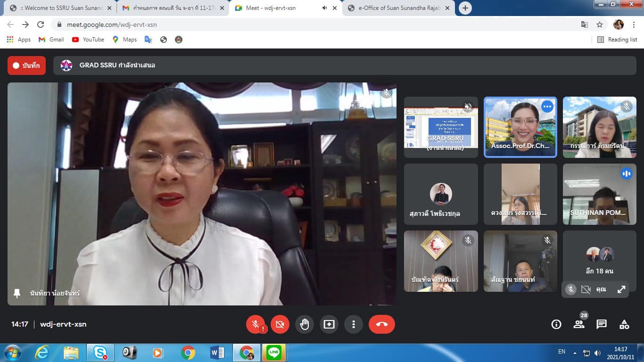Open options on Assoc.Prof.Dr. tile
644x362 pixels.
click(547, 107)
